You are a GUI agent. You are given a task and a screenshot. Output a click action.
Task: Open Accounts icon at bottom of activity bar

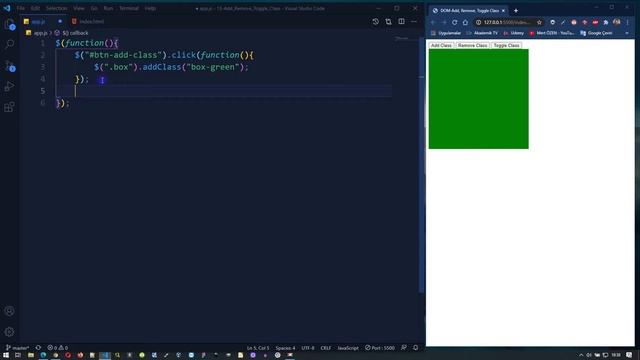pos(9,311)
